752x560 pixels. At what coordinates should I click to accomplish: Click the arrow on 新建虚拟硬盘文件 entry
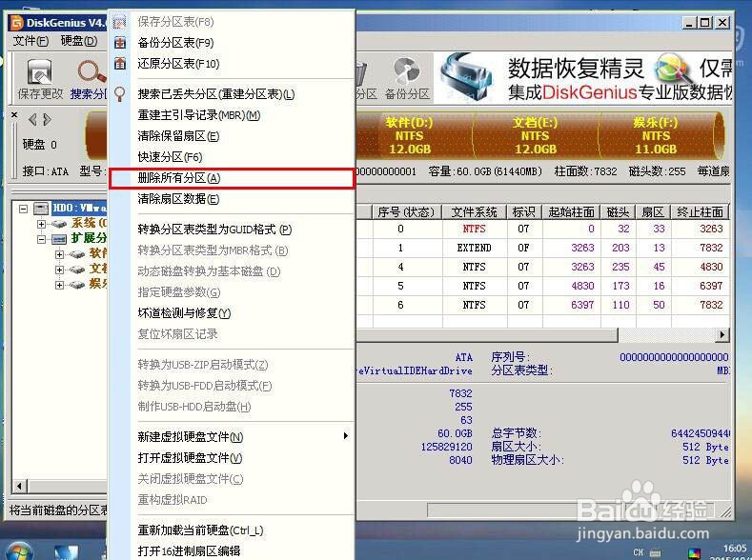click(x=345, y=435)
